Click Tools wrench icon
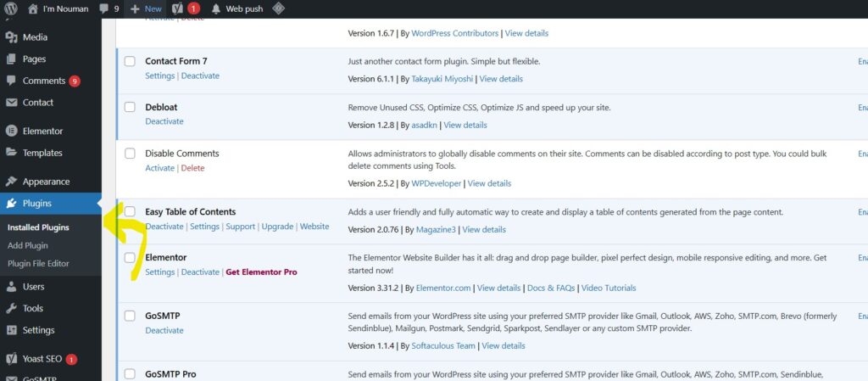The image size is (868, 381). 11,309
